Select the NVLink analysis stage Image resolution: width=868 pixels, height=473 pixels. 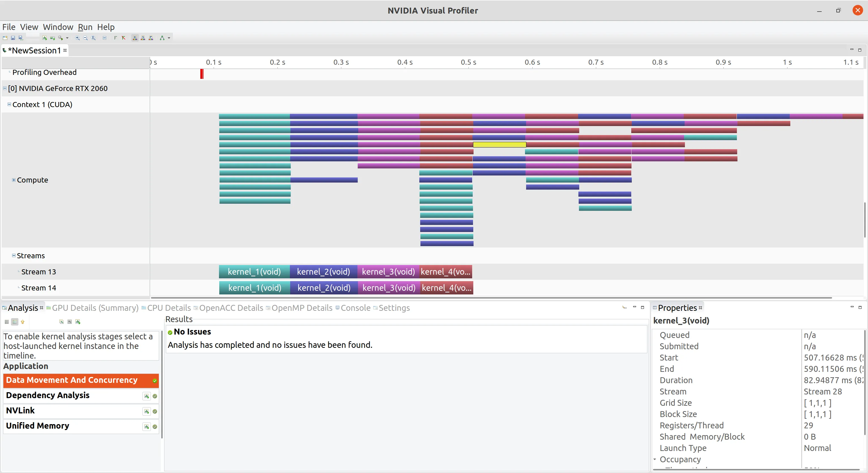81,411
